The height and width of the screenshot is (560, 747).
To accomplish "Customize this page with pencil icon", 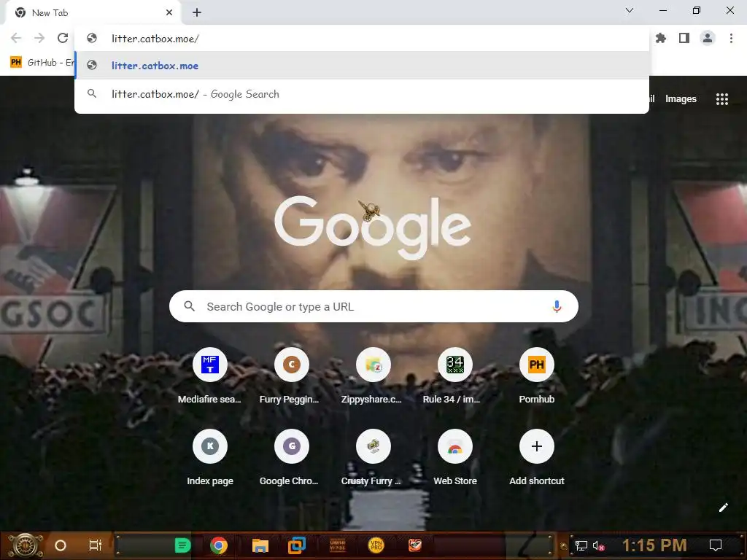I will pyautogui.click(x=723, y=507).
